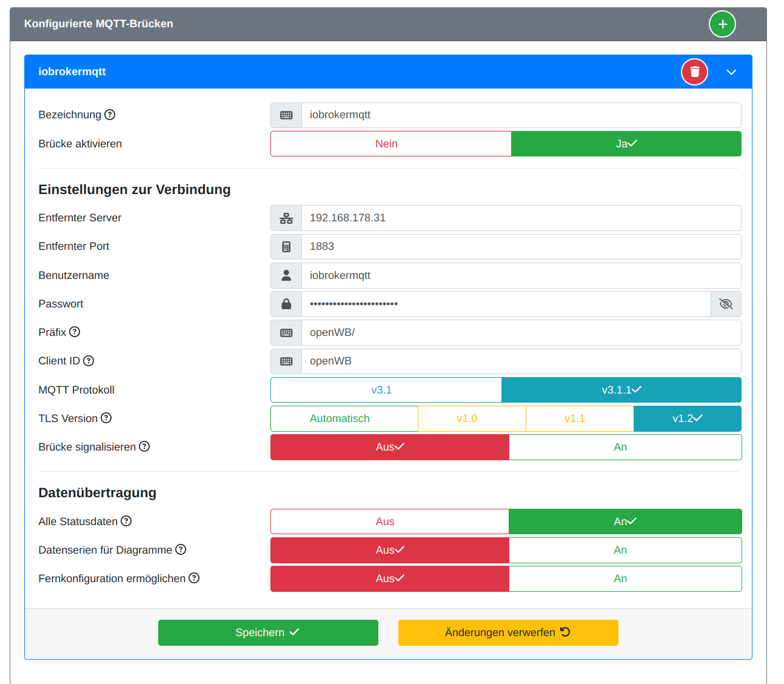784x684 pixels.
Task: Set Brücke aktivieren to Nein
Action: 391,144
